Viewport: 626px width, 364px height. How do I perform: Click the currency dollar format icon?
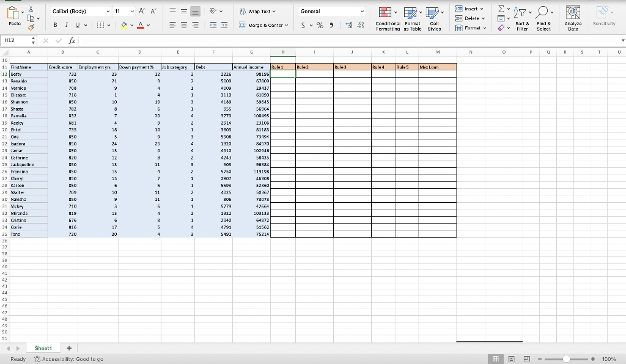coord(303,25)
